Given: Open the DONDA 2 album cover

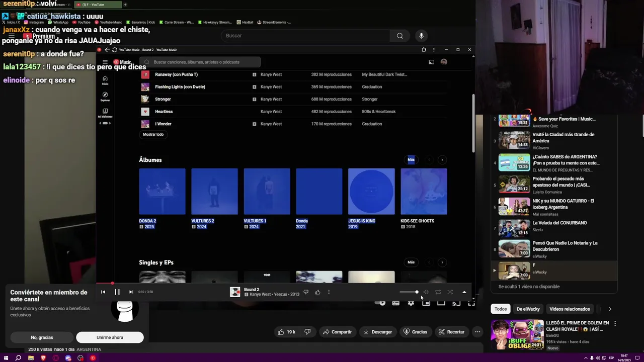Looking at the screenshot, I should (162, 192).
